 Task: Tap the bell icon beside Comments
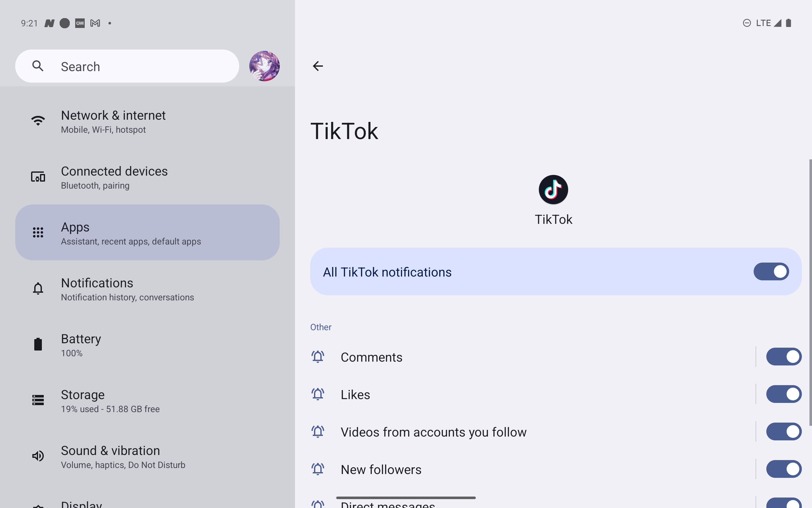[x=318, y=357]
